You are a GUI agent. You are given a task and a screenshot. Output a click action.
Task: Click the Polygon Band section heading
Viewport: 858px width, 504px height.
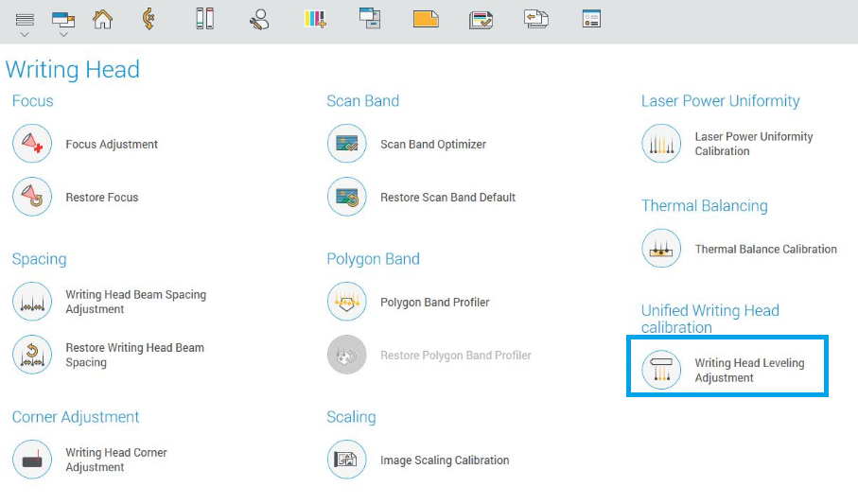(373, 259)
